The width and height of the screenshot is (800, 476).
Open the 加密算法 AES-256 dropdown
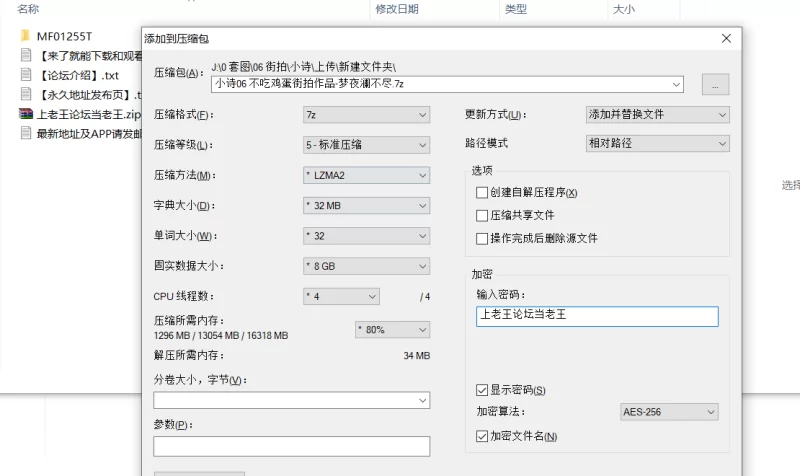pyautogui.click(x=668, y=412)
